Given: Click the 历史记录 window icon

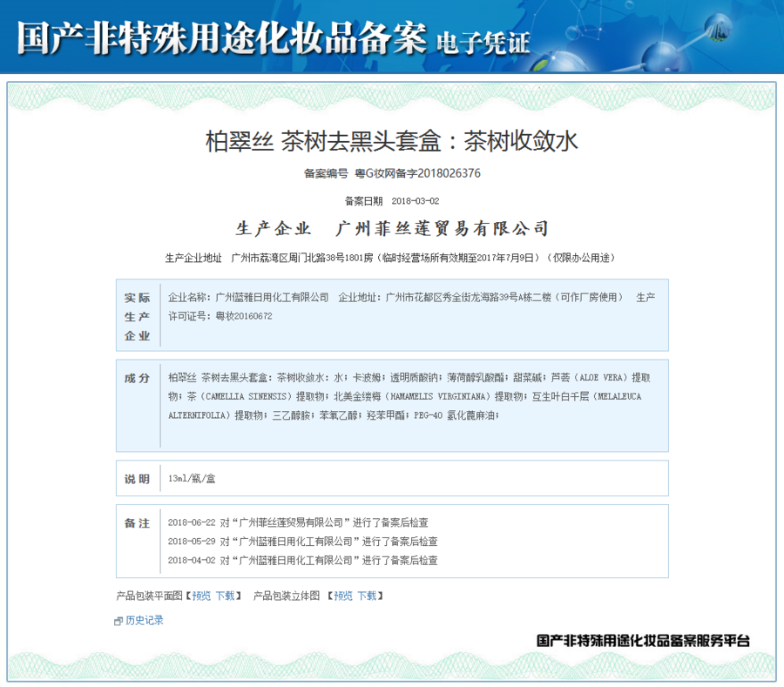Looking at the screenshot, I should pyautogui.click(x=118, y=621).
